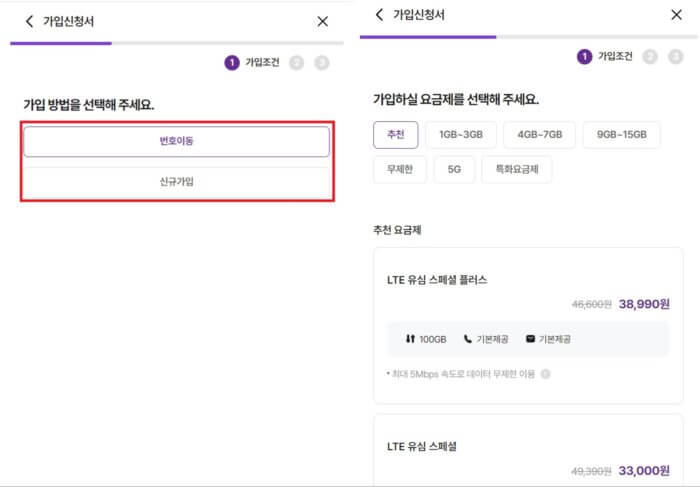
Task: Click 가입하실 요금제를 선택해 주세요 heading
Action: click(456, 99)
